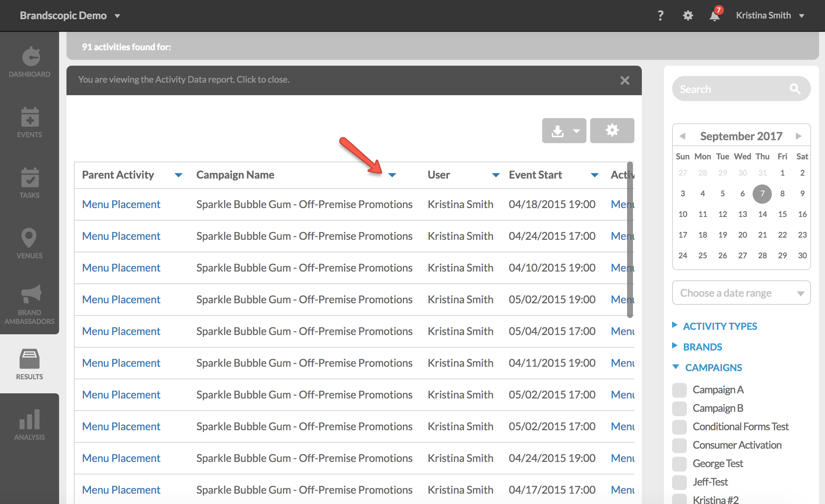Open the Kristina Smith user menu
The width and height of the screenshot is (825, 504).
[770, 15]
